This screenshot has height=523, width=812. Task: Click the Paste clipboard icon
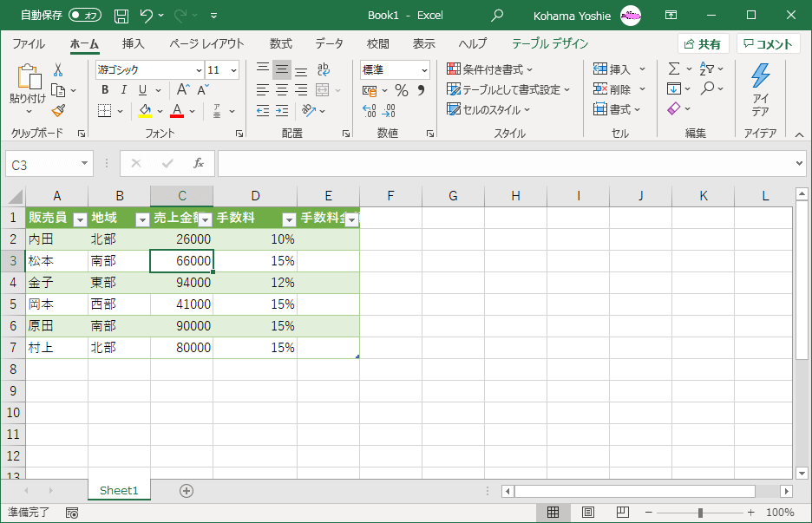[29, 76]
